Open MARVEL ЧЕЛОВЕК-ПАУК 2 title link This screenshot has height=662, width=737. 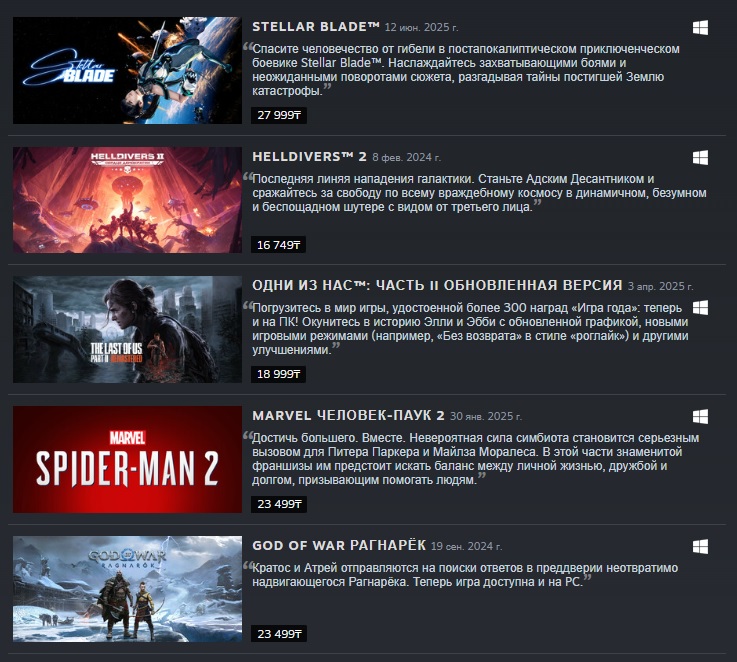348,416
